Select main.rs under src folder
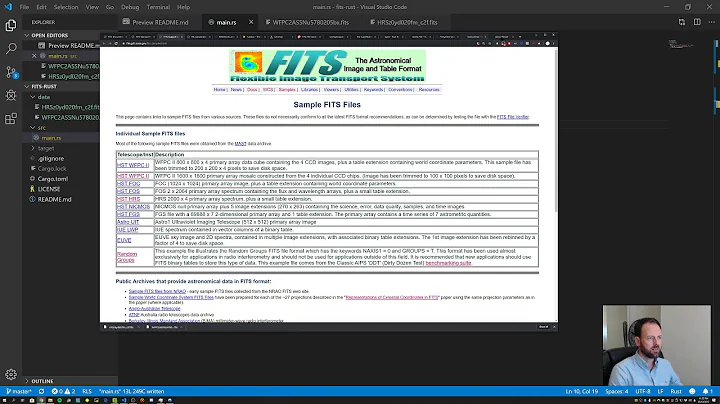This screenshot has height=404, width=720. pyautogui.click(x=51, y=138)
